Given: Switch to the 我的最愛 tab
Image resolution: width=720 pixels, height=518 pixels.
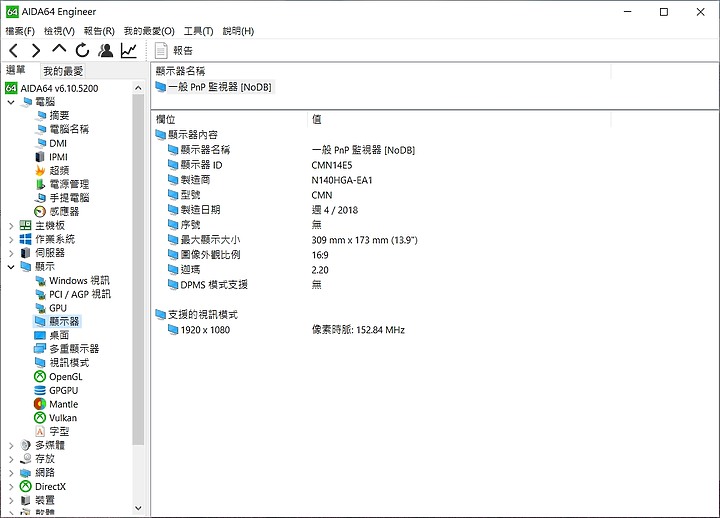Looking at the screenshot, I should pyautogui.click(x=63, y=71).
